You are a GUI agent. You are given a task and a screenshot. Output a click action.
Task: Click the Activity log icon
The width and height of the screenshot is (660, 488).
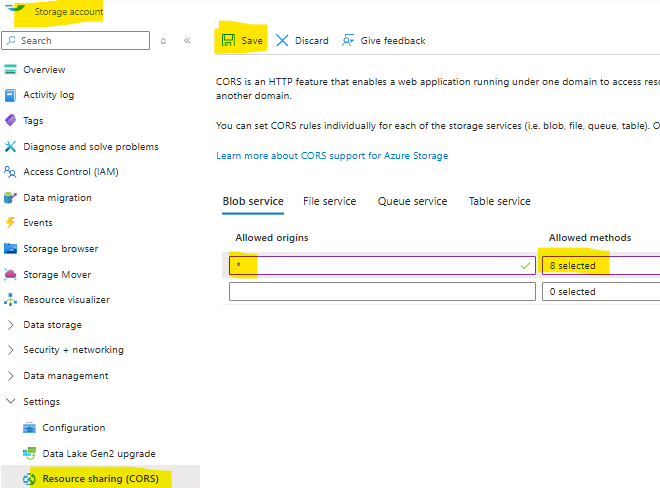(x=11, y=95)
